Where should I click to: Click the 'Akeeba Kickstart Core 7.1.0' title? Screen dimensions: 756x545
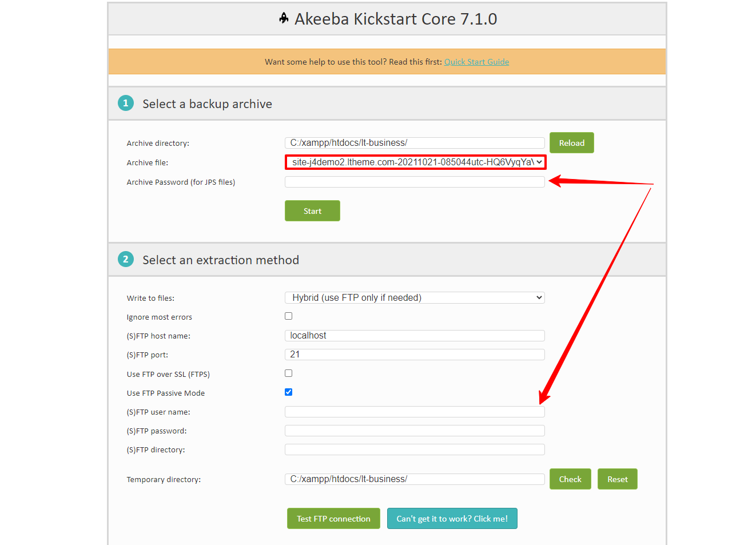396,19
